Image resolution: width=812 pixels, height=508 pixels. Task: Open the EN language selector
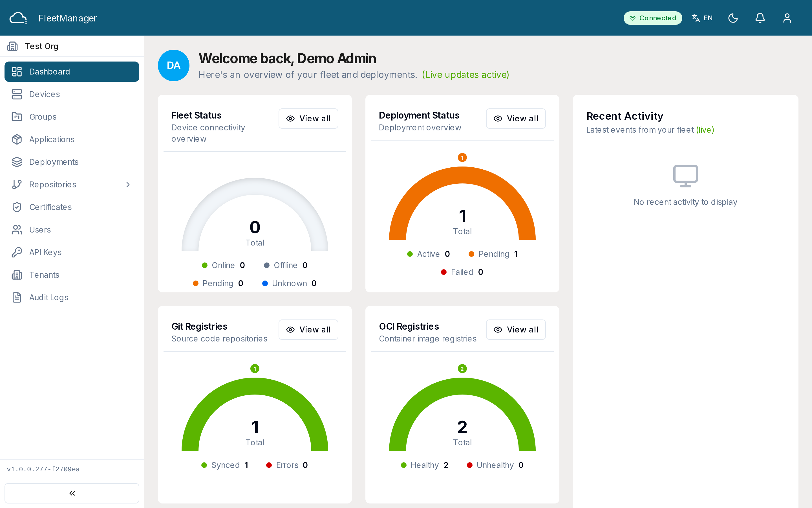702,18
